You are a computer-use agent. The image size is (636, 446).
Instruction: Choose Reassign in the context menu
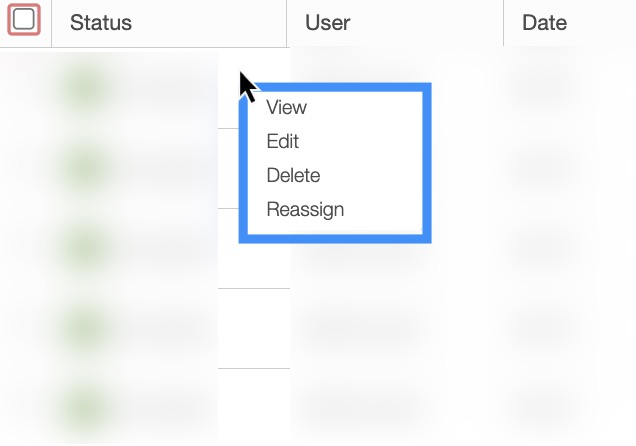305,210
